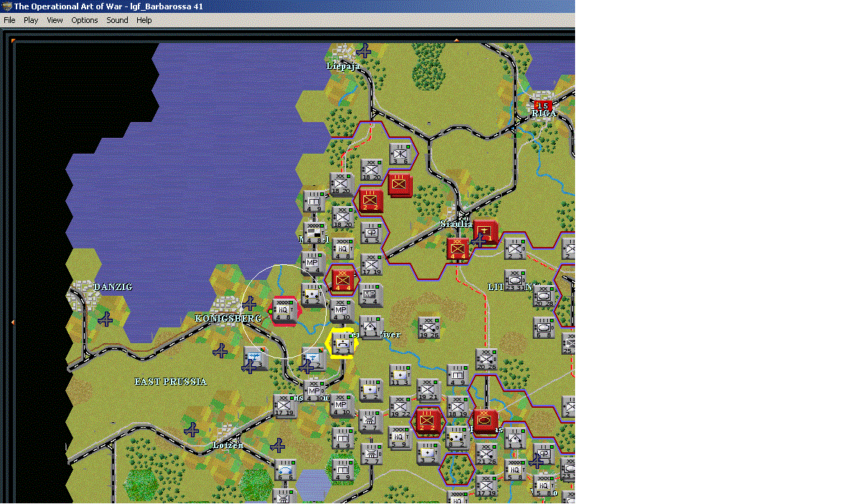Click the EAST PRUSSIA map label

pos(171,381)
